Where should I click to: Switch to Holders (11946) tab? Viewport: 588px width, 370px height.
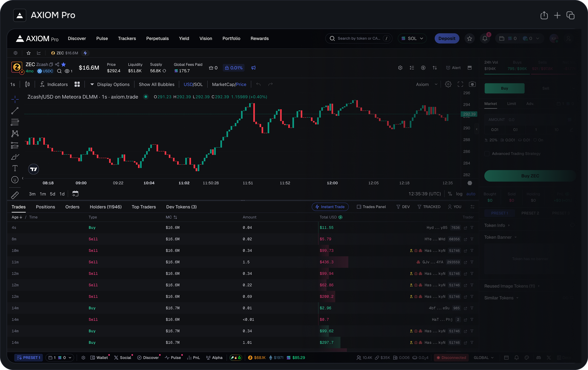coord(105,207)
